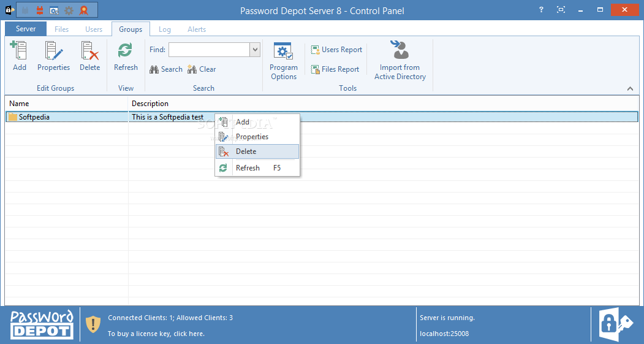Click the 'This is a Softpedia test' description

click(x=167, y=117)
